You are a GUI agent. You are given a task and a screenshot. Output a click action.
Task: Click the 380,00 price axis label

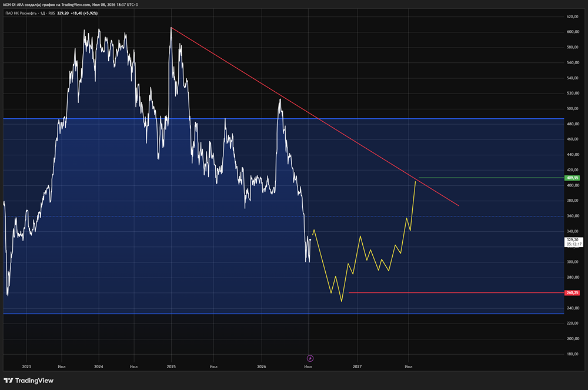click(x=572, y=201)
